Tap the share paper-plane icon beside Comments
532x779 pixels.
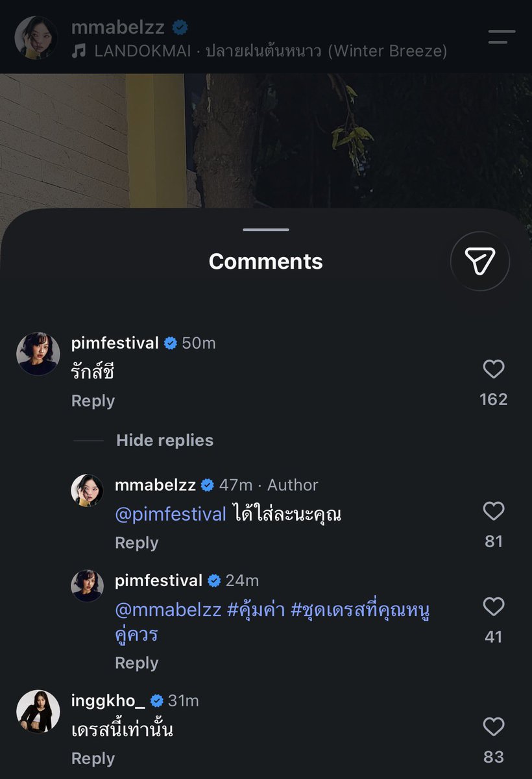click(480, 261)
